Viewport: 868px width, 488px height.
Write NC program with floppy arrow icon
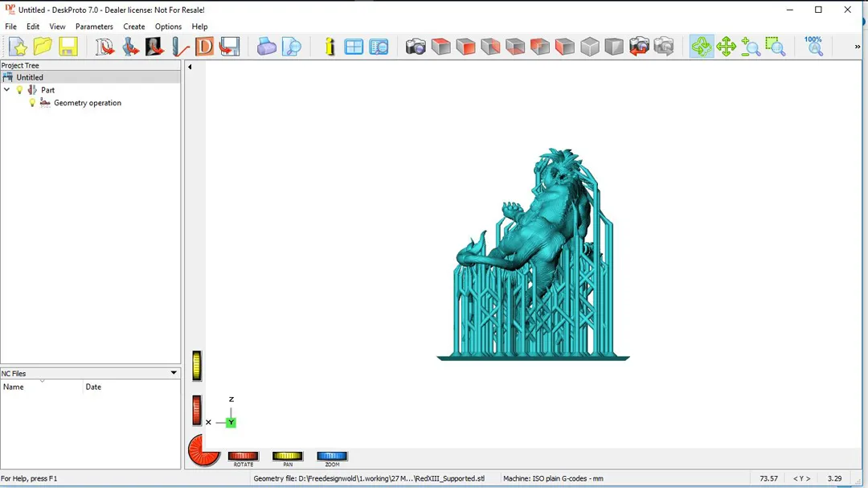229,47
